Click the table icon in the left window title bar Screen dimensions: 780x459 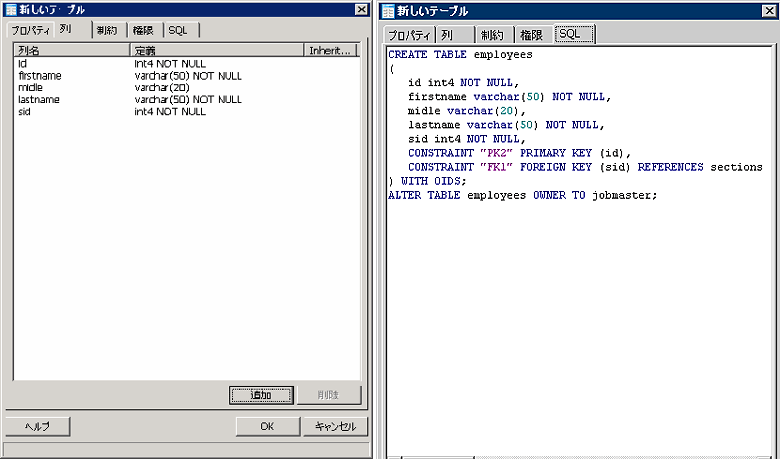[x=10, y=9]
